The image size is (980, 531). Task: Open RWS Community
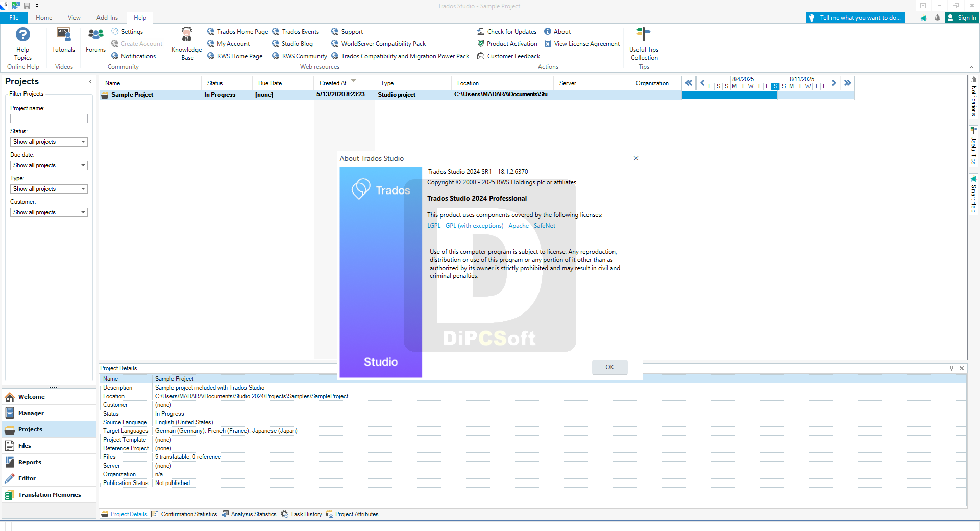click(300, 56)
